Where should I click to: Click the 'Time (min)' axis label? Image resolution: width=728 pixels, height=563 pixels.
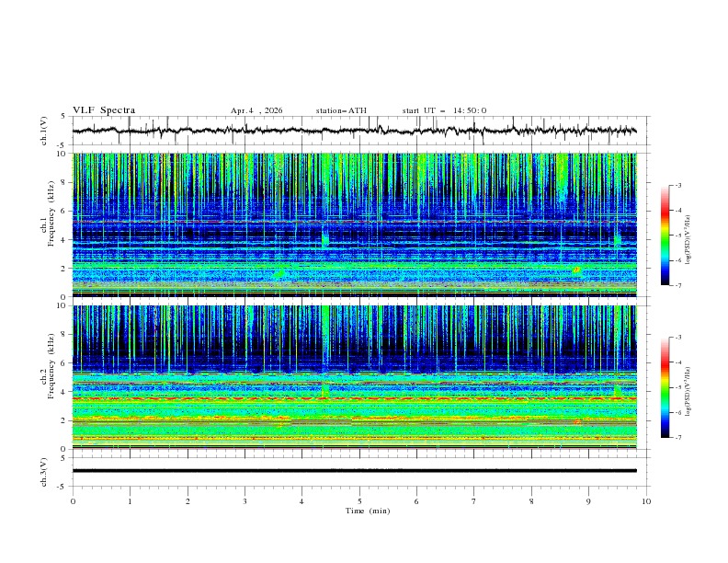point(368,511)
